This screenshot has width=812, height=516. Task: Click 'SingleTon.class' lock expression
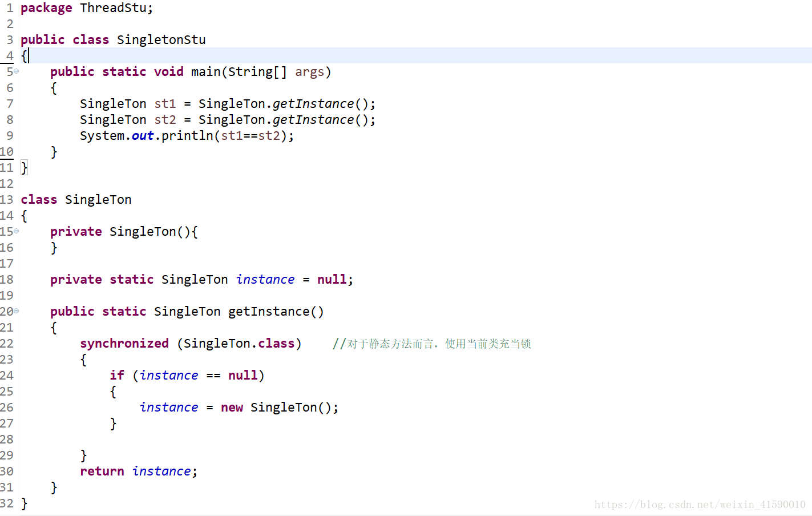point(239,344)
